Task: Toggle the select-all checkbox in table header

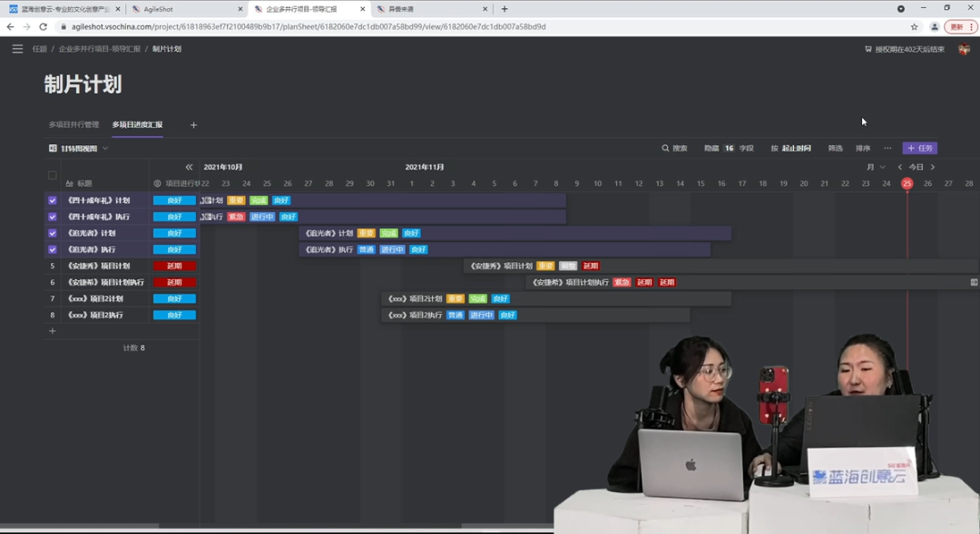Action: tap(52, 175)
